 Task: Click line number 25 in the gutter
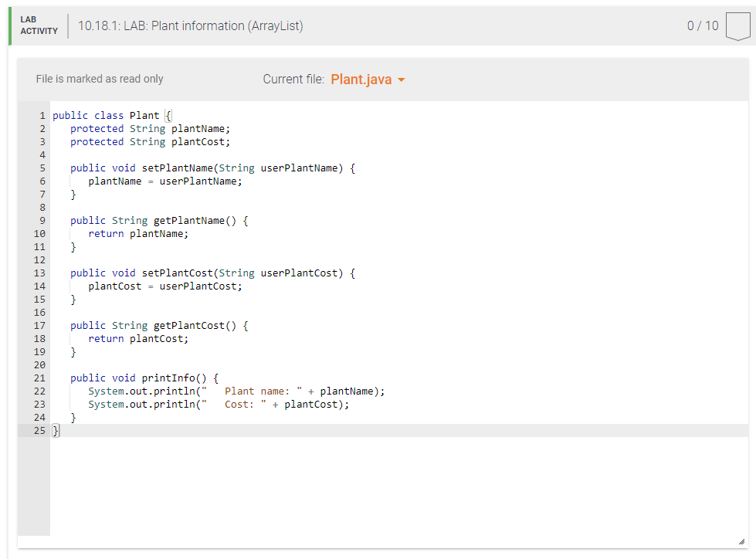coord(39,430)
